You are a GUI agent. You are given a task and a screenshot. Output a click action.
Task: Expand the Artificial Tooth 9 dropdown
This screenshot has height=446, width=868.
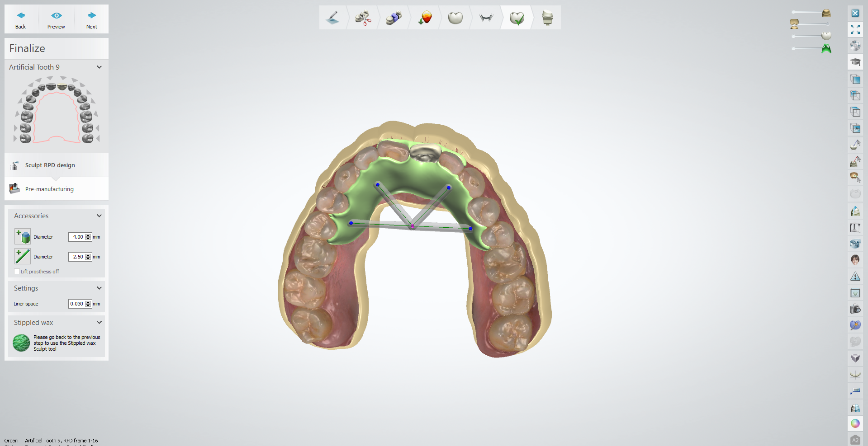tap(99, 67)
